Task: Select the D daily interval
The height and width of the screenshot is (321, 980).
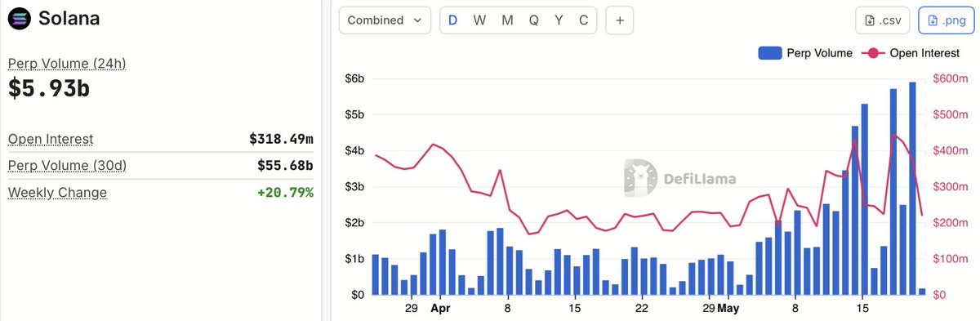Action: (453, 20)
